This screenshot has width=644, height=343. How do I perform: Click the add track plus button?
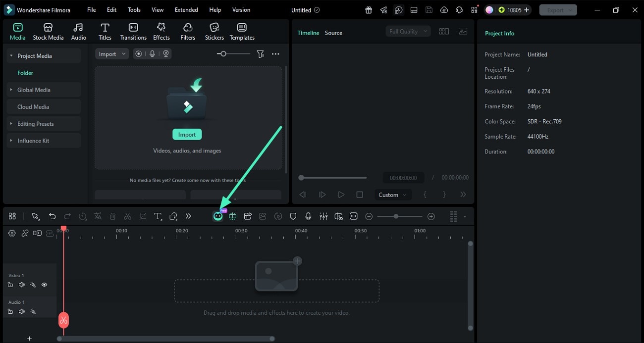(29, 339)
